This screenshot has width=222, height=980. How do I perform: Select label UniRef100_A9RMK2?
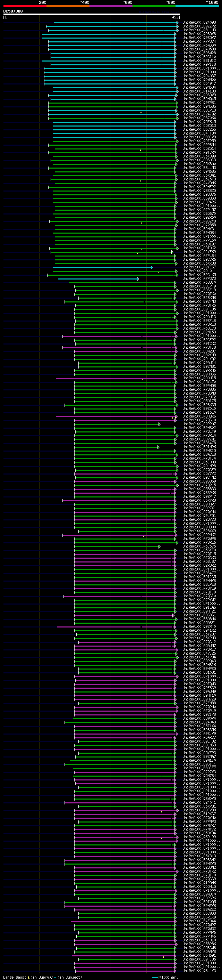(x=199, y=535)
